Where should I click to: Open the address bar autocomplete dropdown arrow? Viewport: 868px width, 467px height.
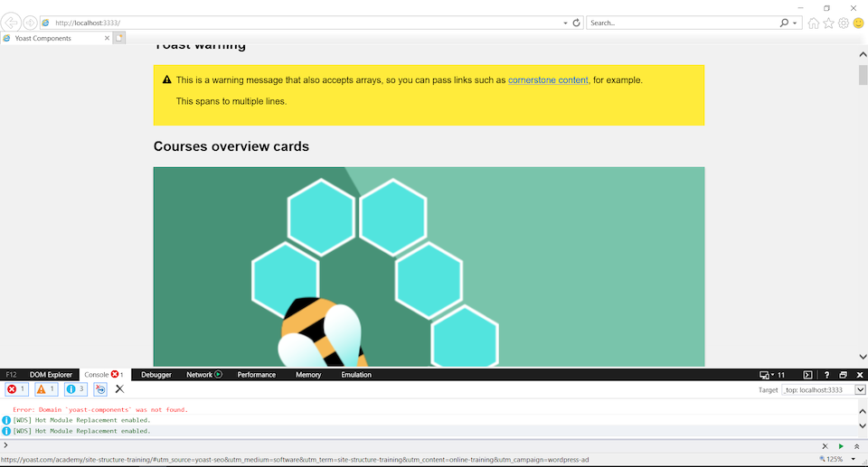[x=565, y=23]
